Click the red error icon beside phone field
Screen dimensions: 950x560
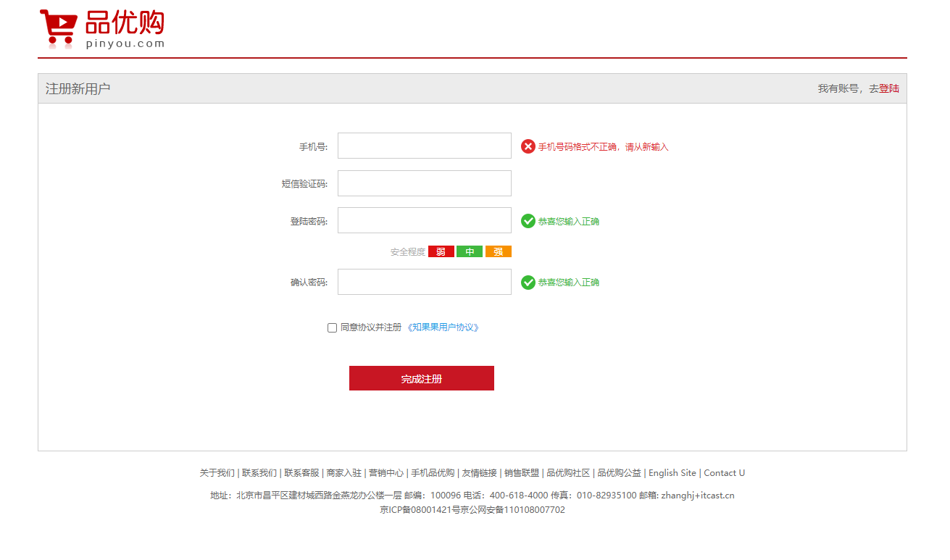528,146
